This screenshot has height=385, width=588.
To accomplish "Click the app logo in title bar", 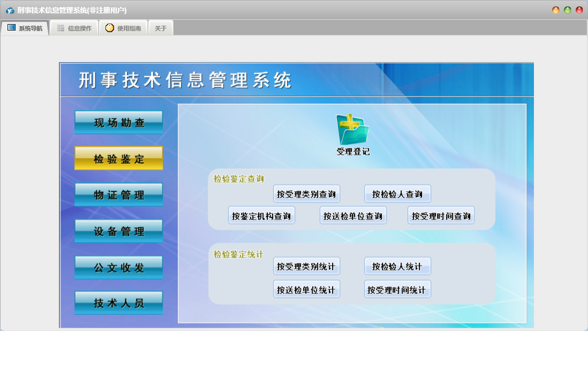I will 10,10.
